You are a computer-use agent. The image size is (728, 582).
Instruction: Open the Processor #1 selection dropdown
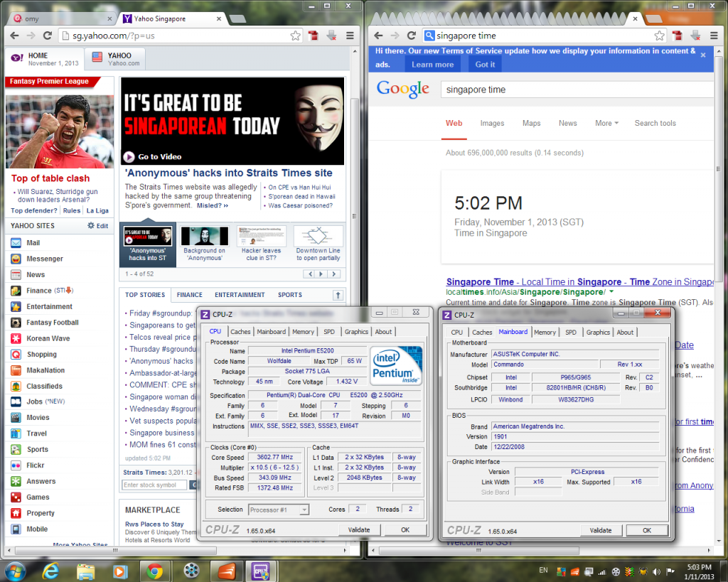[278, 510]
